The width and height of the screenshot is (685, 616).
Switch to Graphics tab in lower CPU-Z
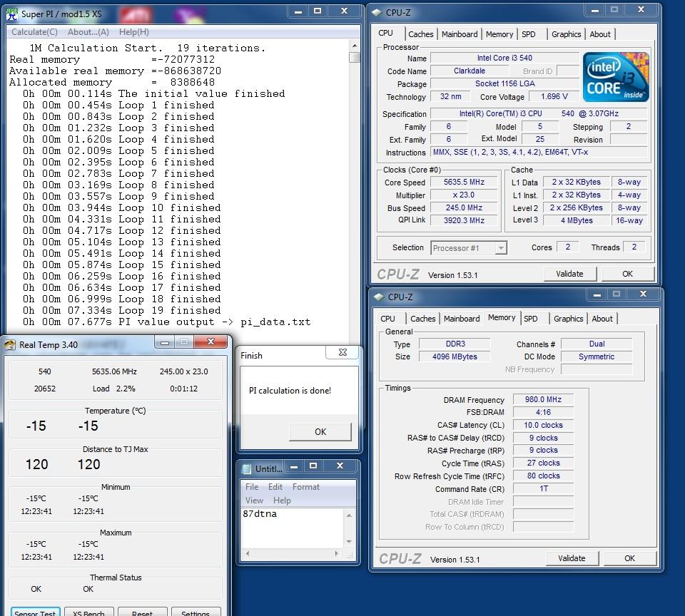click(x=569, y=319)
